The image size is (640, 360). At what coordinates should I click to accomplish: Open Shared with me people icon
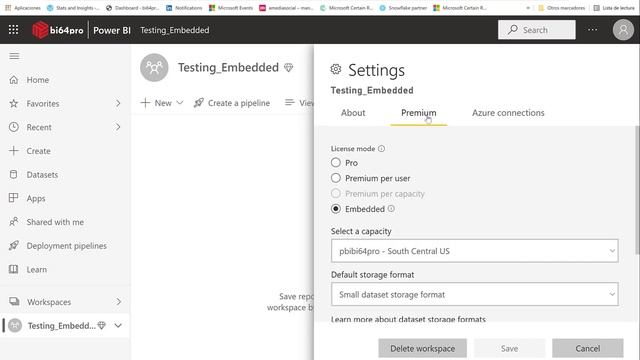point(14,222)
